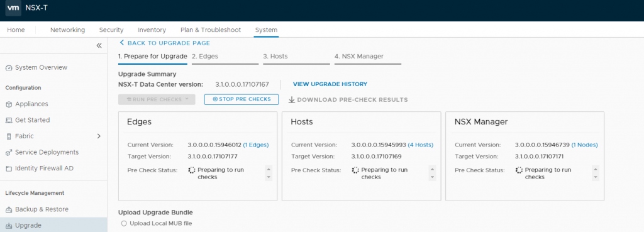Open the 1 Nodes link

click(585, 145)
